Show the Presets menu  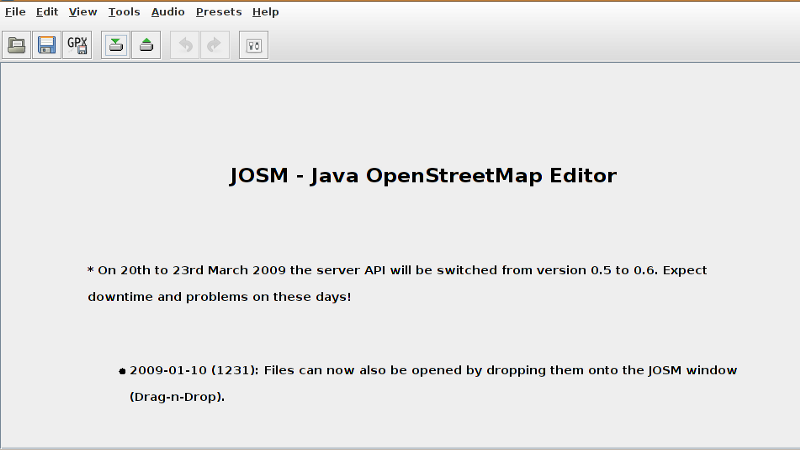218,12
